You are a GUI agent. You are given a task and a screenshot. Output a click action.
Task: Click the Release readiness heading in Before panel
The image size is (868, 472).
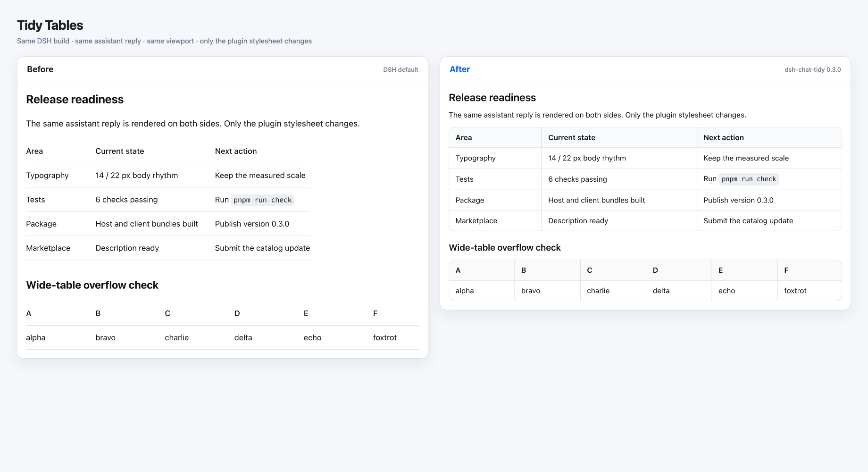(75, 100)
